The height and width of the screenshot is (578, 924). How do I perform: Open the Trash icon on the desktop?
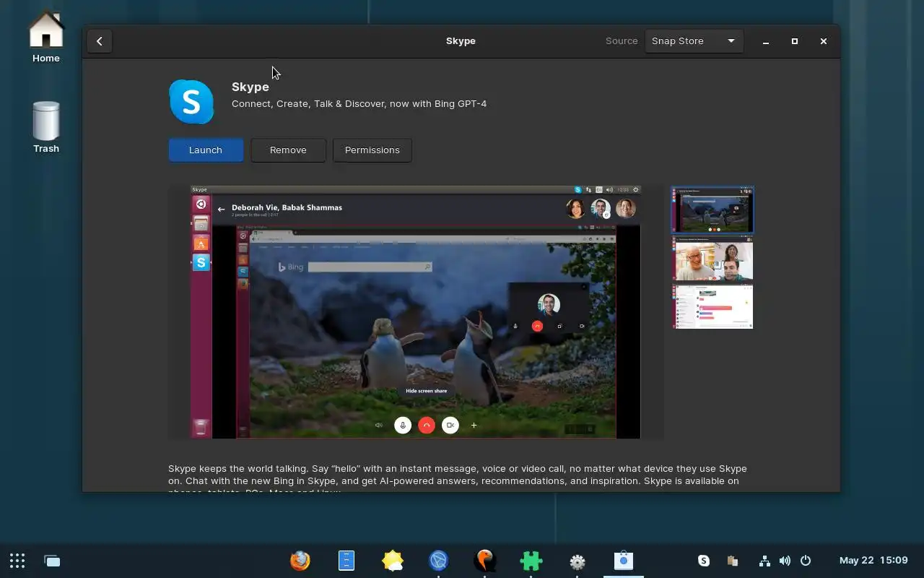tap(46, 127)
